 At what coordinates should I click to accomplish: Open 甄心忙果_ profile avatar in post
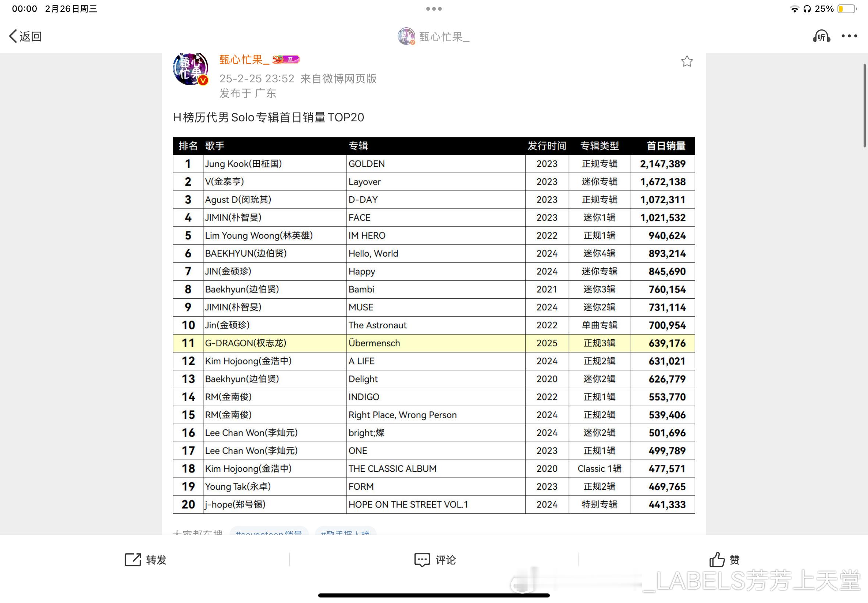[x=191, y=69]
